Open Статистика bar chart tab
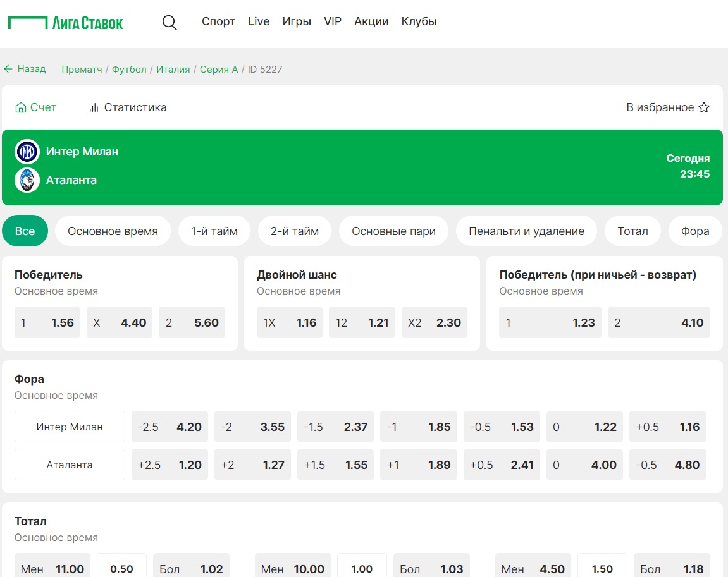The height and width of the screenshot is (577, 728). coord(128,107)
